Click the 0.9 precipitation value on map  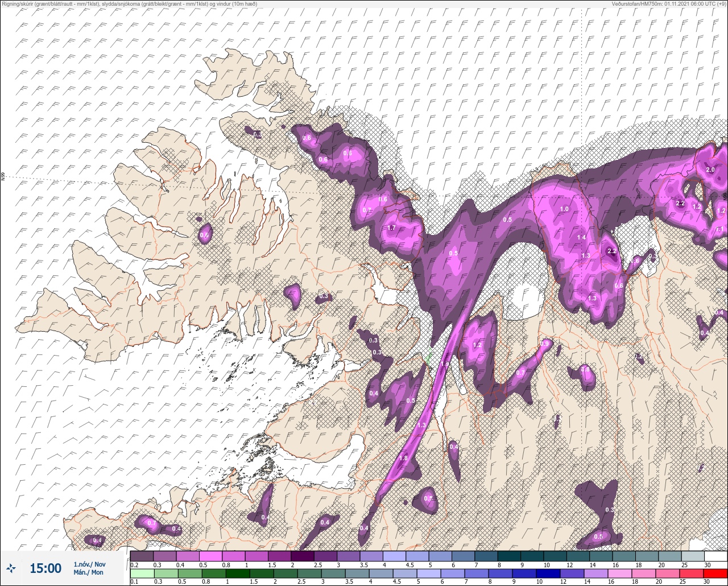pos(545,344)
